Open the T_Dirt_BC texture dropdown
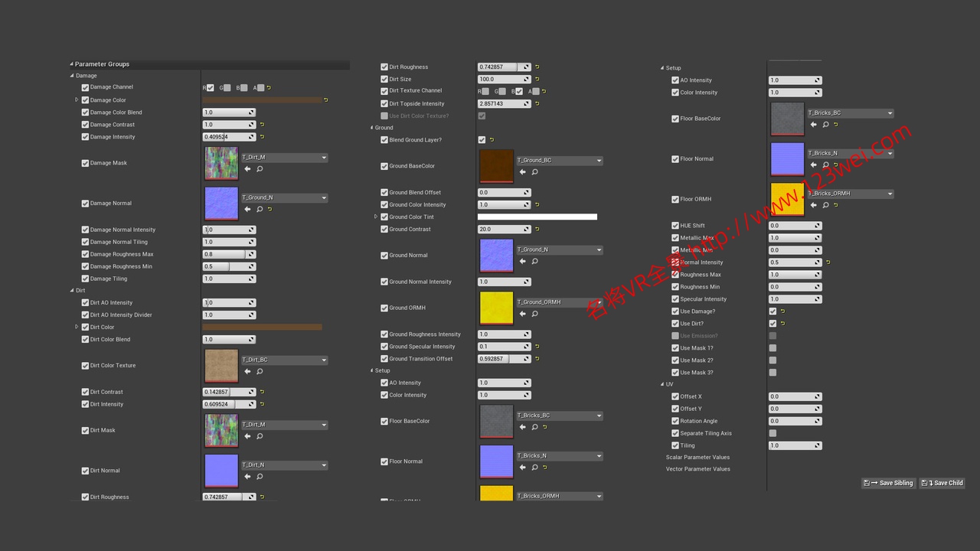980x551 pixels. pyautogui.click(x=324, y=360)
